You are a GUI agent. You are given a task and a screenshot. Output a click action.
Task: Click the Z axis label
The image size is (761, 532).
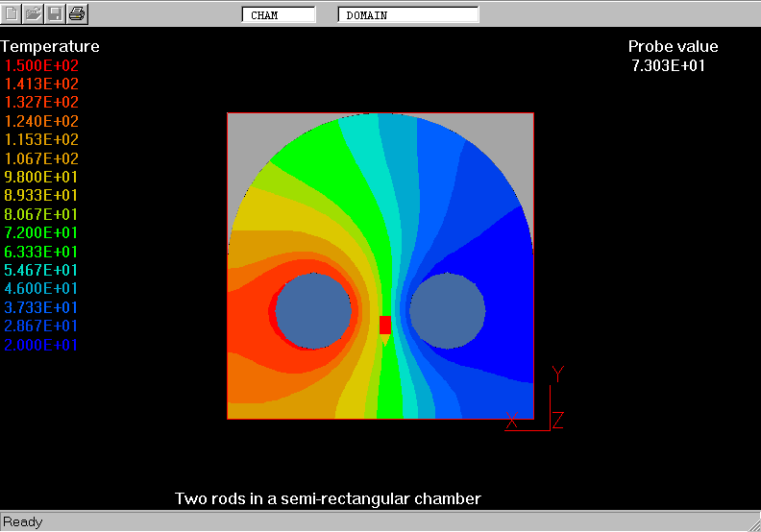[558, 420]
